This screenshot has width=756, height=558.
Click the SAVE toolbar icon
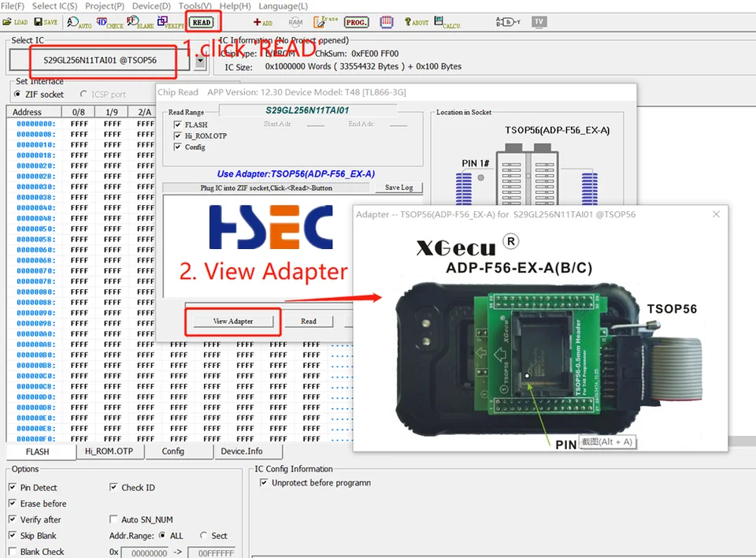coord(46,22)
